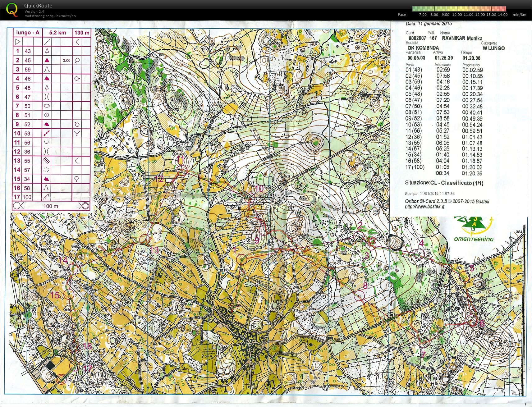The width and height of the screenshot is (532, 407).
Task: Click the "130 m" climb cell
Action: (x=82, y=33)
